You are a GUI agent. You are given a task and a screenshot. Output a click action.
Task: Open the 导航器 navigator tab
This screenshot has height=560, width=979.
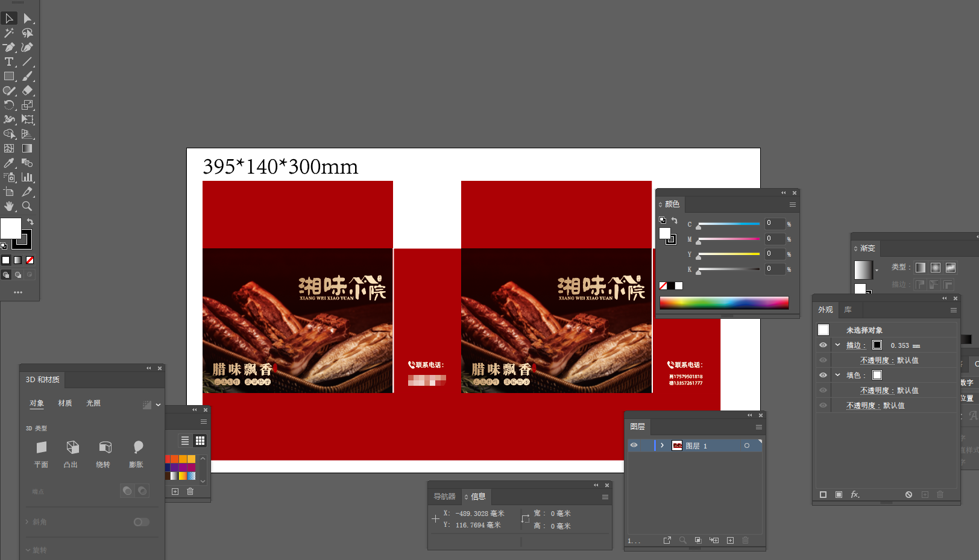click(444, 497)
